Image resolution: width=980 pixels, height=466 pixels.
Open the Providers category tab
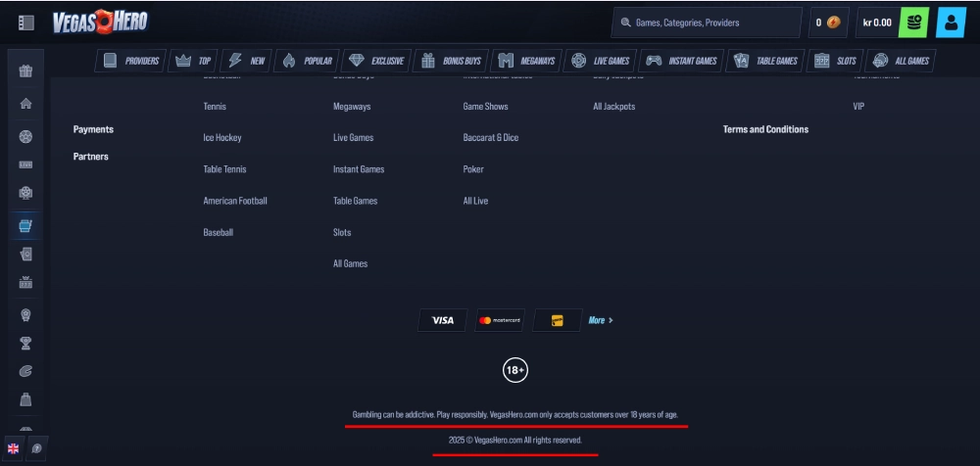coord(130,61)
